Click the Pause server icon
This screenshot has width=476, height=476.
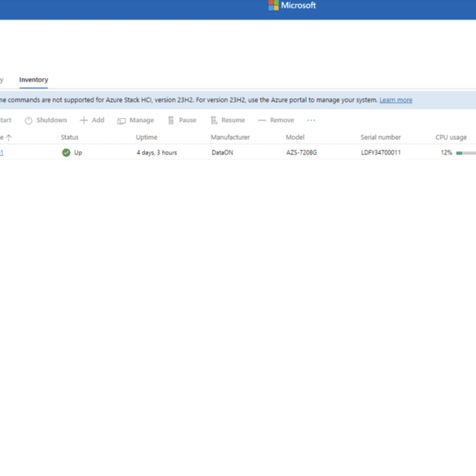171,120
